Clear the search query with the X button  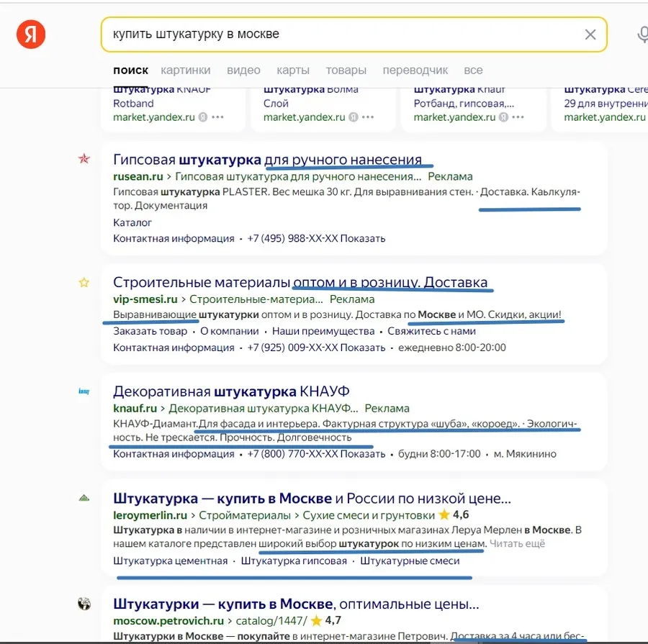point(590,34)
